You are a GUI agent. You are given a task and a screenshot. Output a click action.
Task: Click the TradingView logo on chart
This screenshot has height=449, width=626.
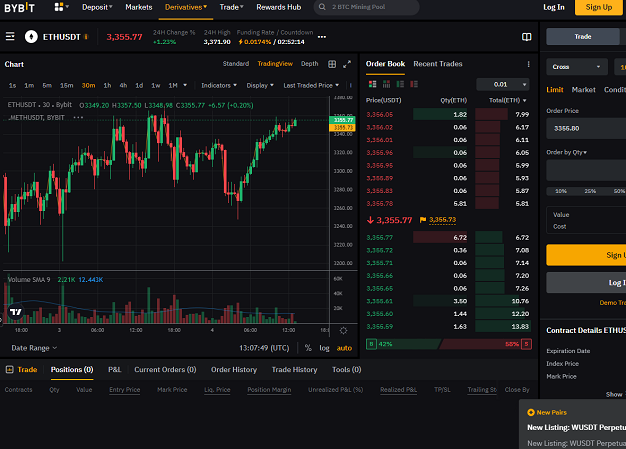16,312
